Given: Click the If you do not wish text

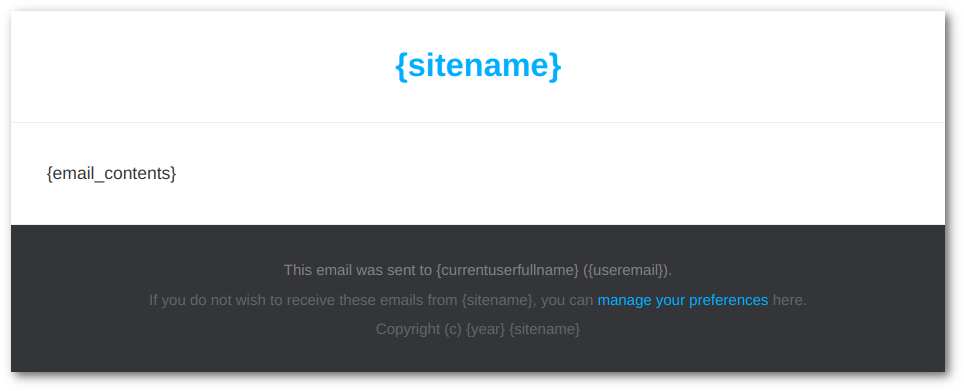Looking at the screenshot, I should 207,300.
